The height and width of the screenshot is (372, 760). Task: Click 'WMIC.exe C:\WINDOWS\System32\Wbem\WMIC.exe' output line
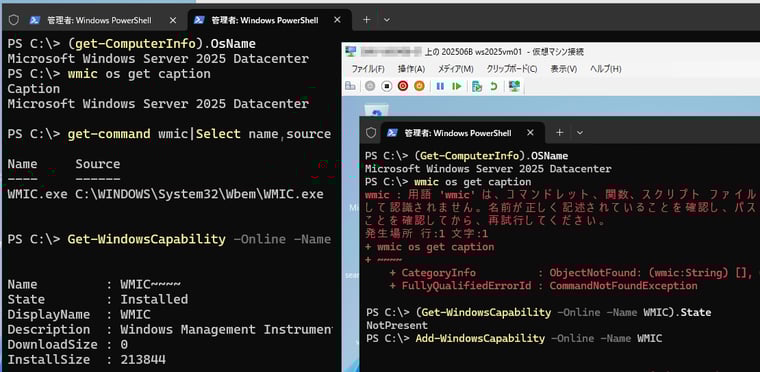tap(165, 194)
